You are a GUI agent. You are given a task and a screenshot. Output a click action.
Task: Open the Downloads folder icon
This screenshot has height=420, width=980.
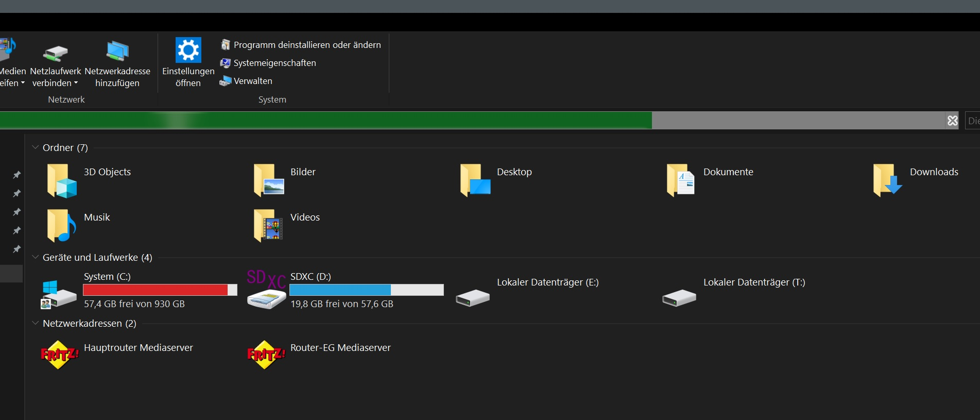click(x=888, y=180)
